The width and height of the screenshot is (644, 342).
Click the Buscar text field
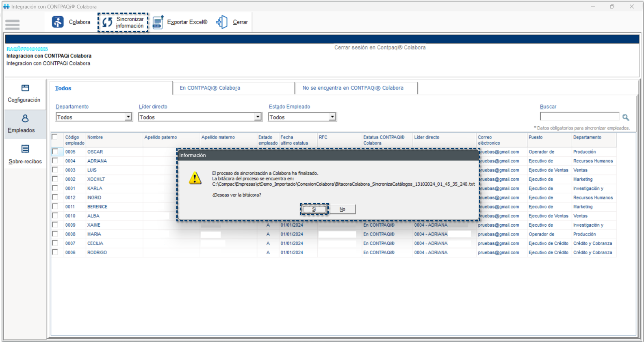click(x=579, y=117)
